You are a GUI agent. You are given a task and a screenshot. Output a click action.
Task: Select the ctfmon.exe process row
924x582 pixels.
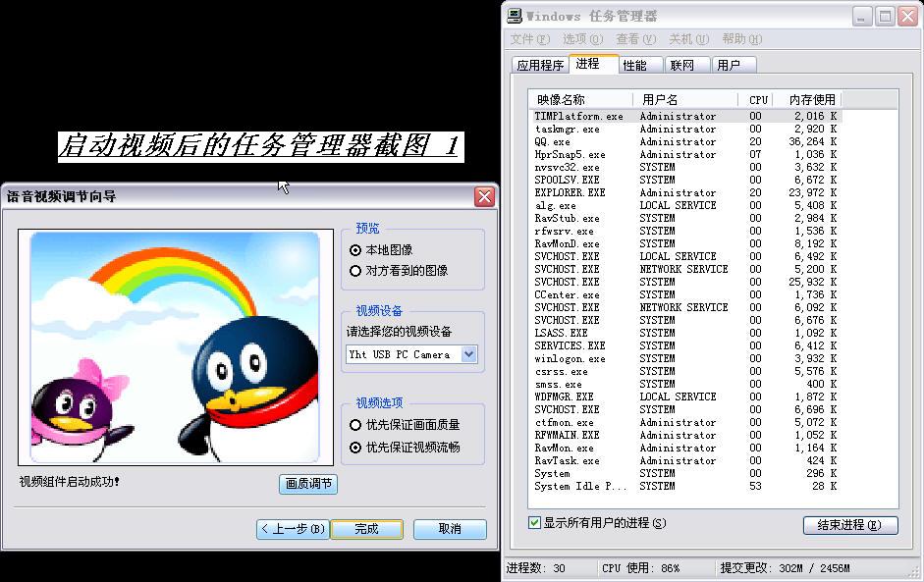(686, 422)
